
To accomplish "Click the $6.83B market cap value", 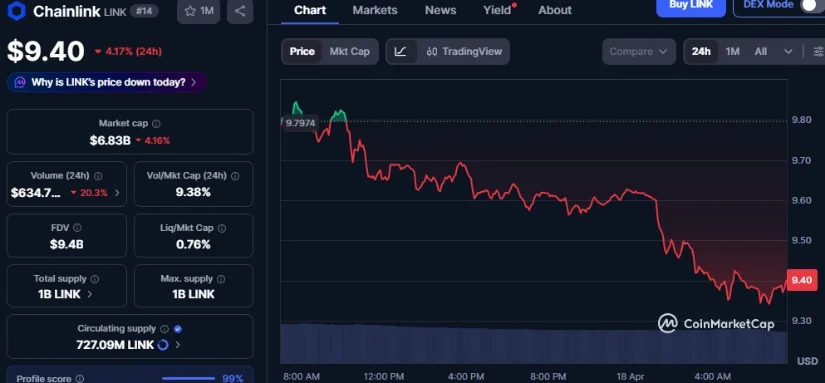I will 110,140.
